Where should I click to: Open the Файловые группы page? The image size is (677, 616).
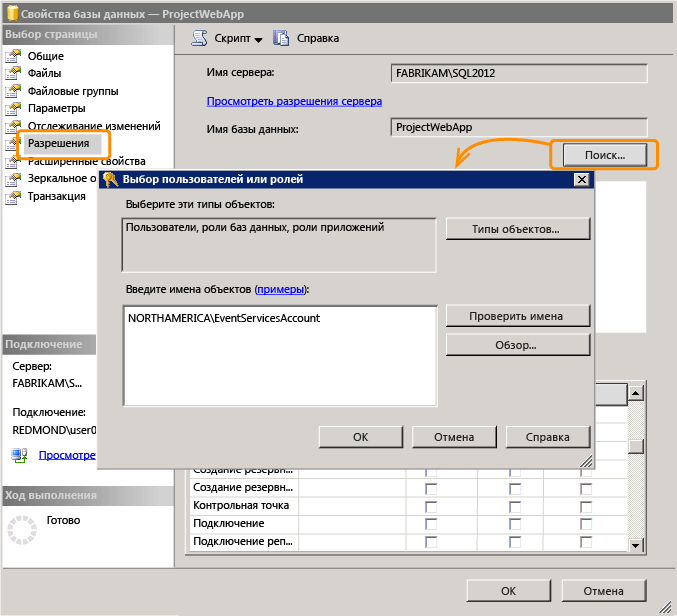point(73,91)
